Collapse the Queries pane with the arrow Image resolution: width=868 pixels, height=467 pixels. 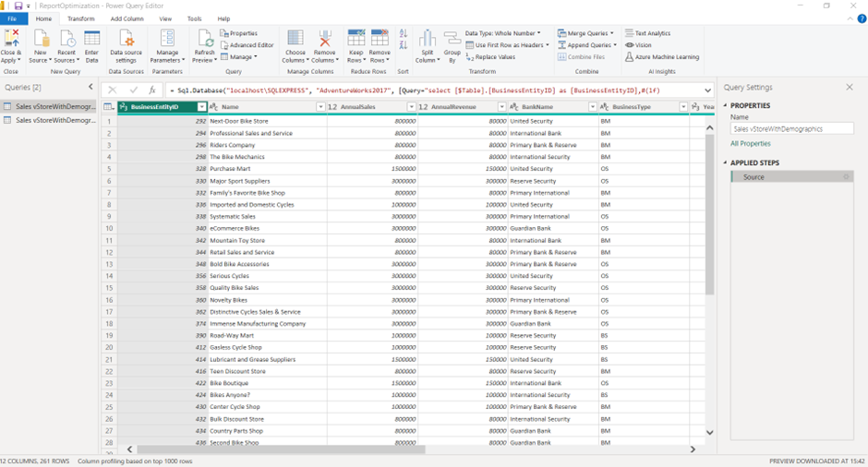[x=90, y=88]
